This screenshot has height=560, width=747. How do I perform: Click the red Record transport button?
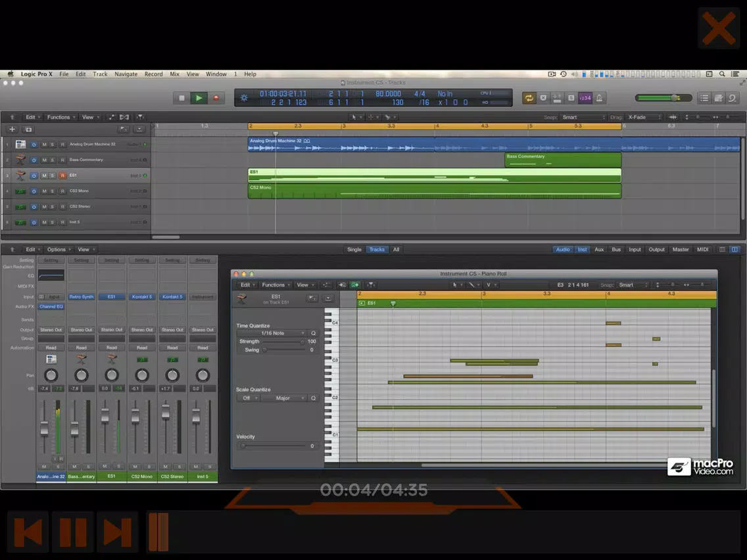tap(216, 98)
